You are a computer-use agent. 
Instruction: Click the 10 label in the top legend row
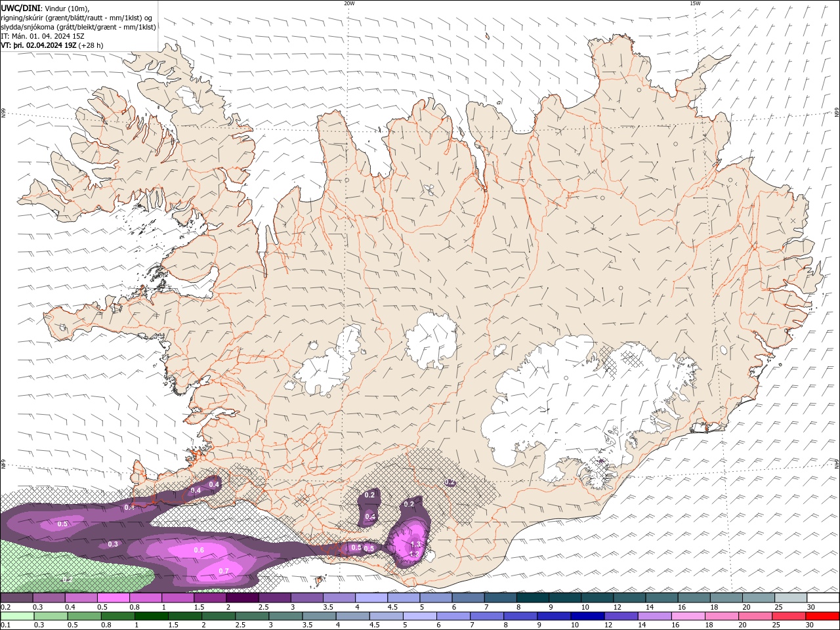(584, 607)
